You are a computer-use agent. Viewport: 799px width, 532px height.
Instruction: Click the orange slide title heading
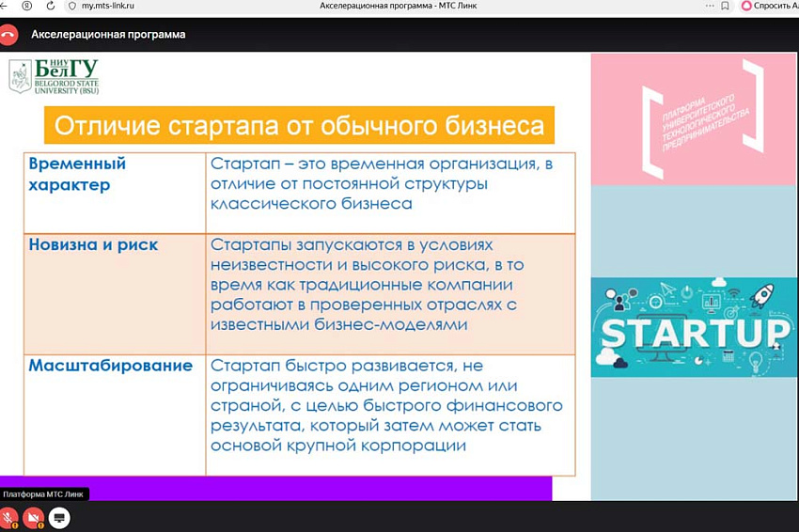point(299,126)
